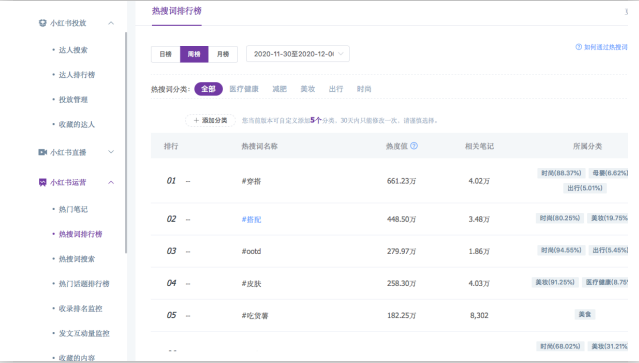The image size is (639, 363).
Task: Click the 时尚(94.55%) tag
Action: [561, 250]
